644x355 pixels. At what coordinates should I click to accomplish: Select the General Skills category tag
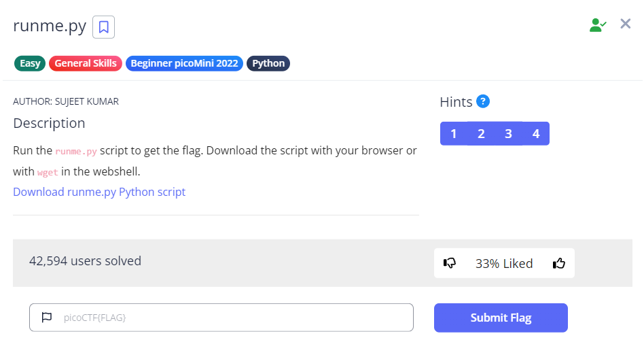point(86,63)
